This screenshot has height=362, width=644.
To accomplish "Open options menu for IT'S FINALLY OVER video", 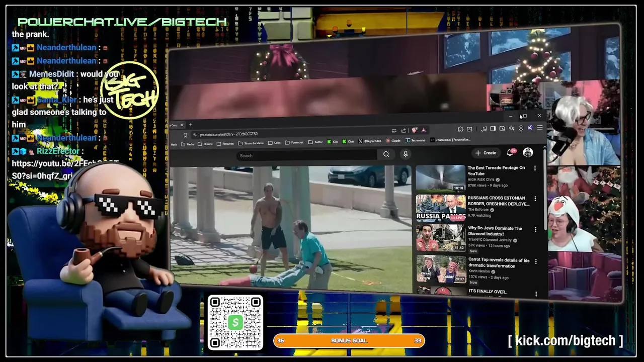I will tap(535, 294).
